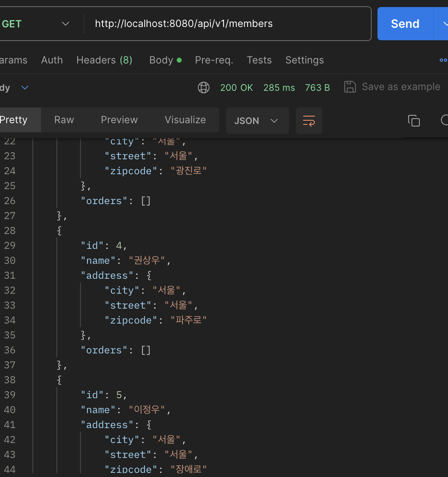Click the "권상우" name value

[x=146, y=260]
